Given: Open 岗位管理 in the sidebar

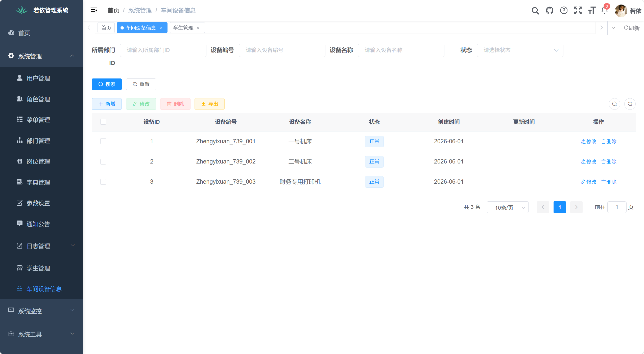Looking at the screenshot, I should tap(42, 161).
